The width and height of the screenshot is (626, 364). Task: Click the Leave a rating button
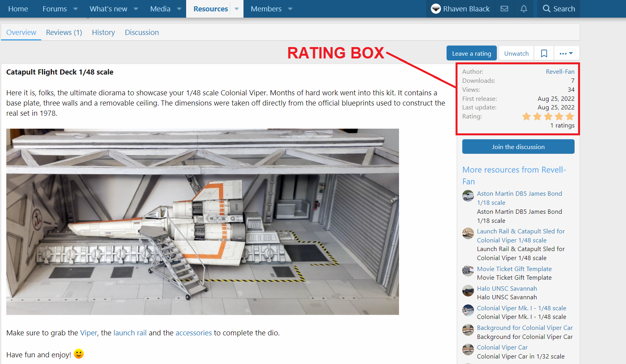[x=471, y=53]
